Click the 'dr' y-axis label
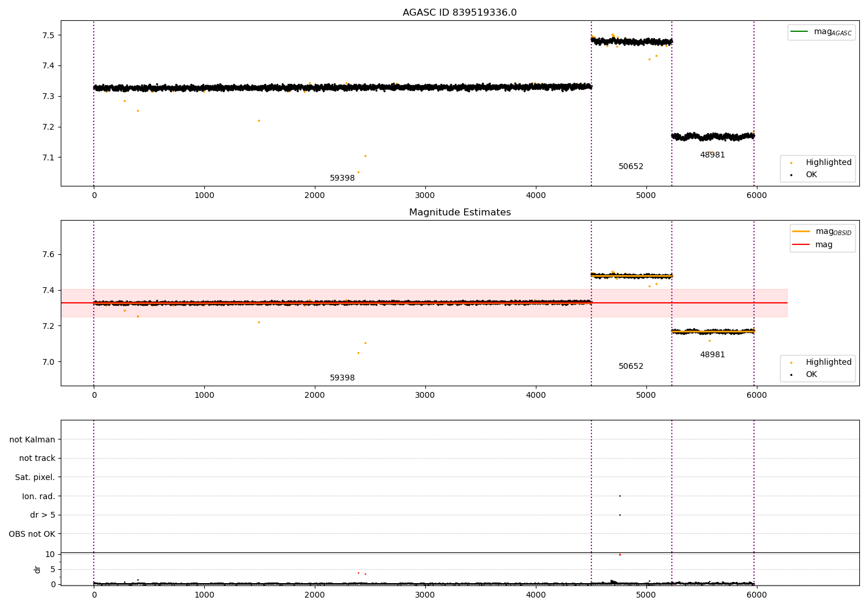The width and height of the screenshot is (868, 608). (38, 569)
